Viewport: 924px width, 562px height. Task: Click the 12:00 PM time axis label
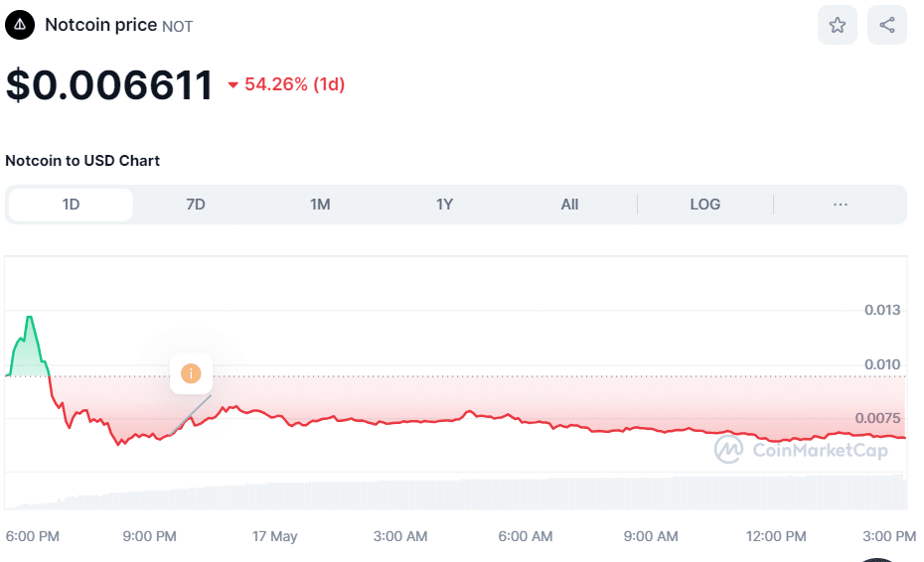776,536
